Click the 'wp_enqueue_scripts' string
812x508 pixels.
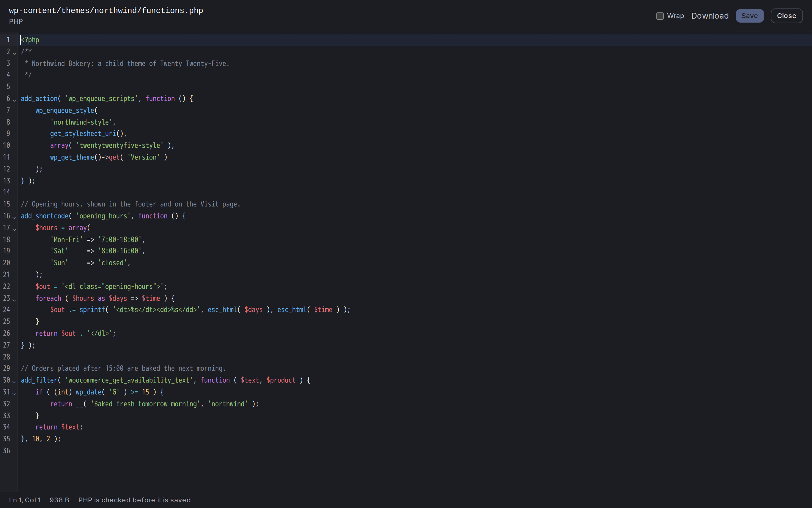click(101, 98)
